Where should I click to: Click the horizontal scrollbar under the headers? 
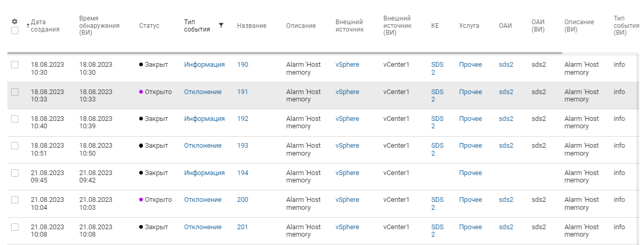click(285, 53)
